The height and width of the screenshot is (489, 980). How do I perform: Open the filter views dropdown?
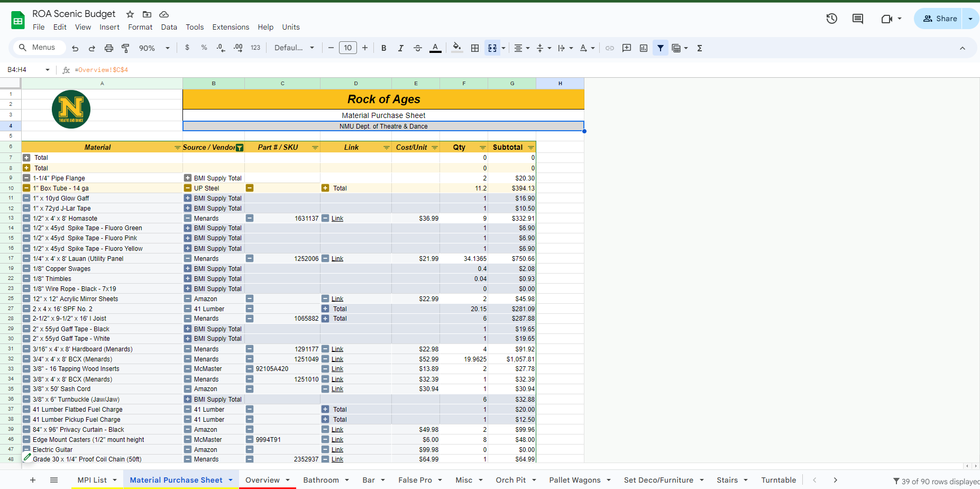coord(680,48)
